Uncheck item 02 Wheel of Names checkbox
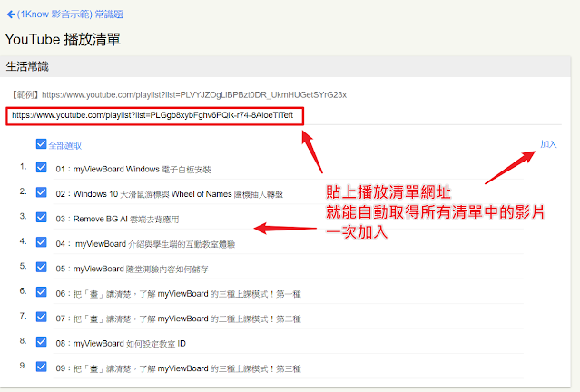The image size is (580, 392). (41, 192)
